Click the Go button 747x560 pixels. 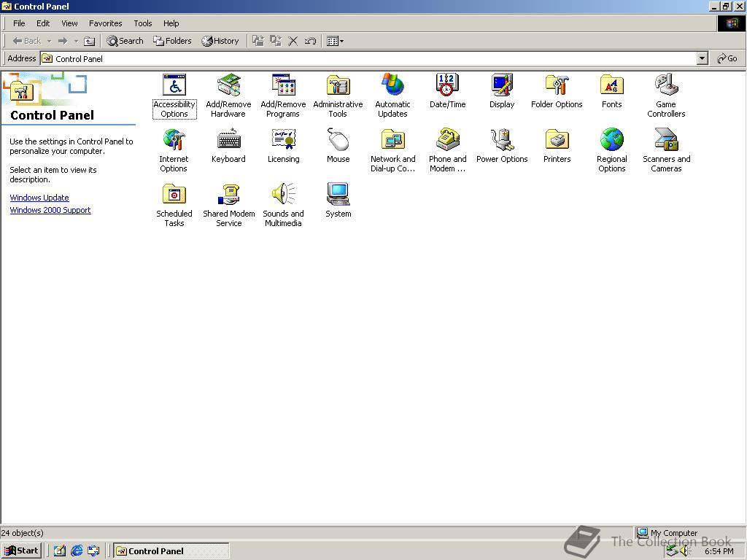coord(727,58)
